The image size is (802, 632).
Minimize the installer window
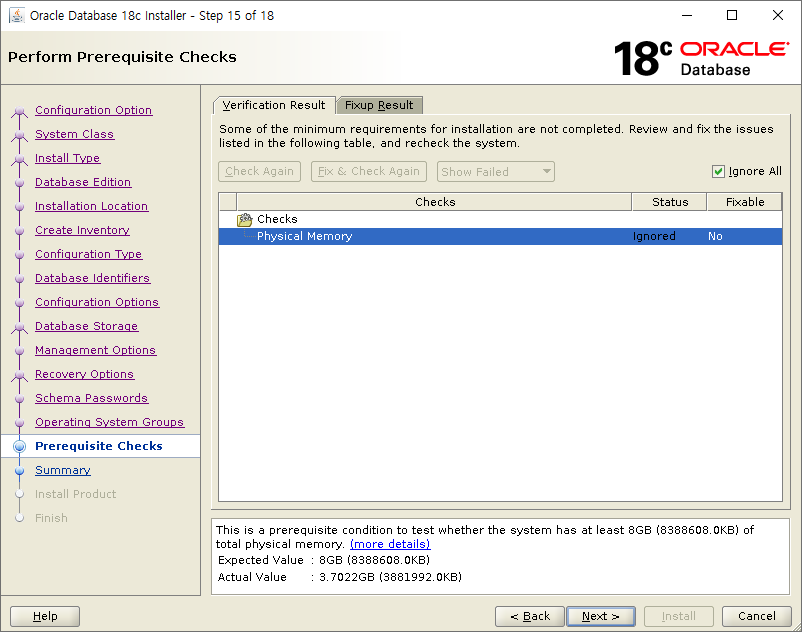[x=687, y=15]
